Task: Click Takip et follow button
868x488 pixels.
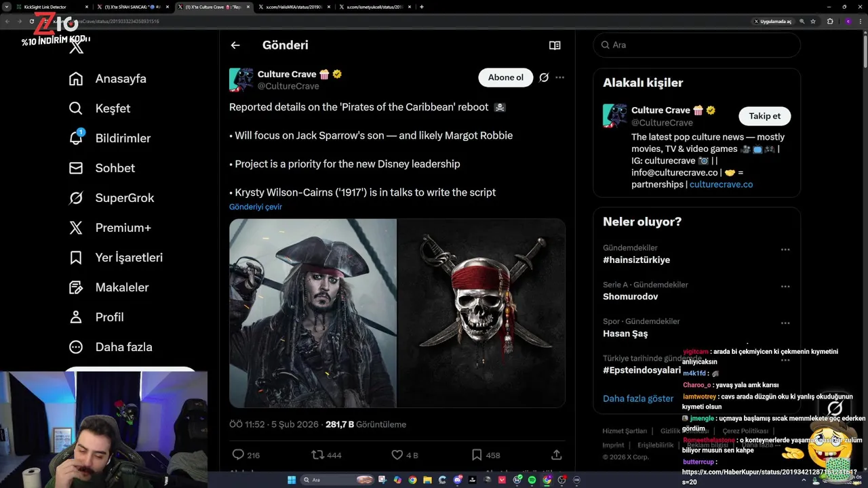Action: (x=764, y=116)
